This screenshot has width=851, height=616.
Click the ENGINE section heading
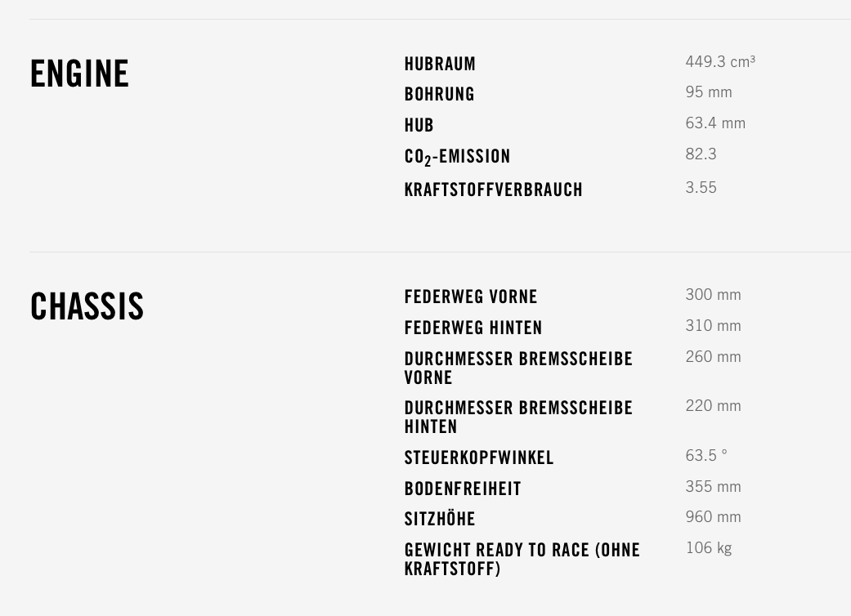(79, 74)
